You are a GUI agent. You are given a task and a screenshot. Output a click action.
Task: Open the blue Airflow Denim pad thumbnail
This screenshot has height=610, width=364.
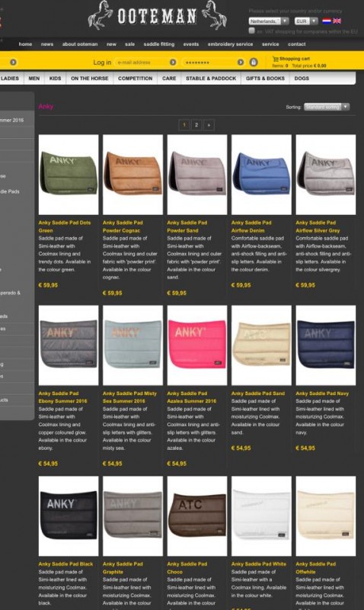pyautogui.click(x=261, y=175)
